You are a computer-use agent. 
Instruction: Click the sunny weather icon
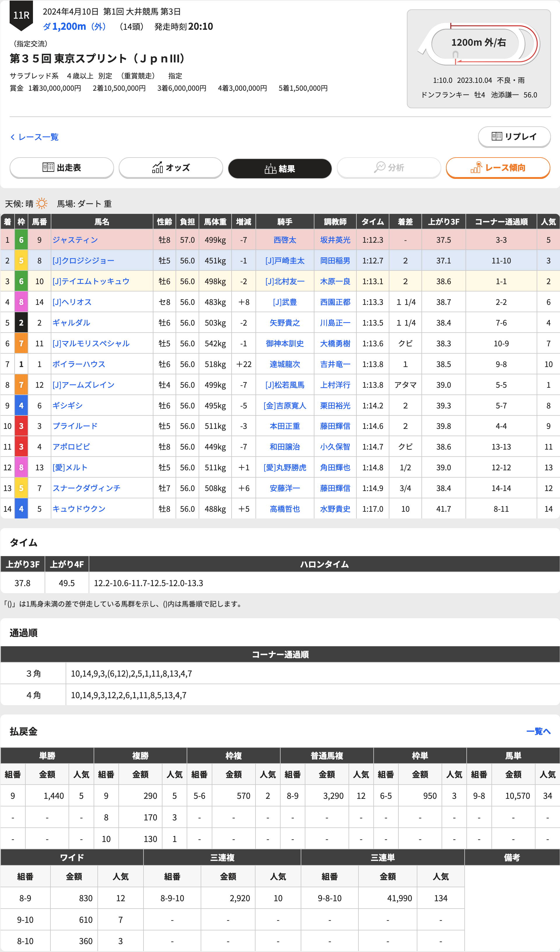pos(41,203)
